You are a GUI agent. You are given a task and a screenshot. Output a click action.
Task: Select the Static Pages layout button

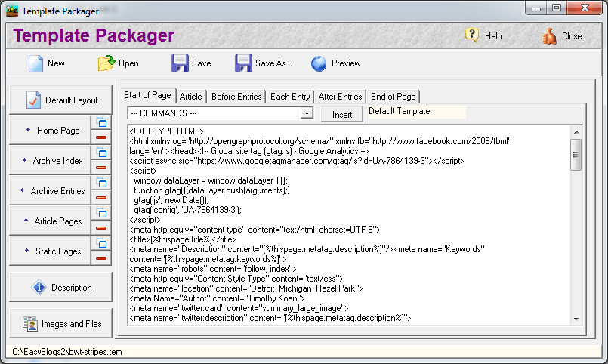coord(50,251)
